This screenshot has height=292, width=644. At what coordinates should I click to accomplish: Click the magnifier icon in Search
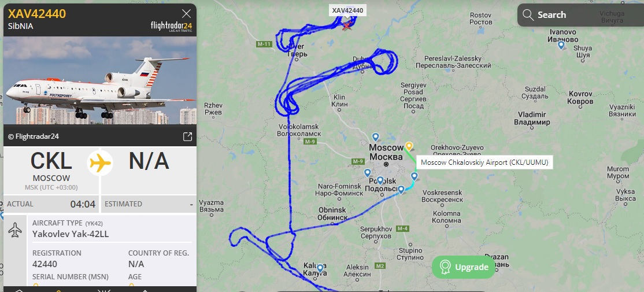click(x=528, y=15)
